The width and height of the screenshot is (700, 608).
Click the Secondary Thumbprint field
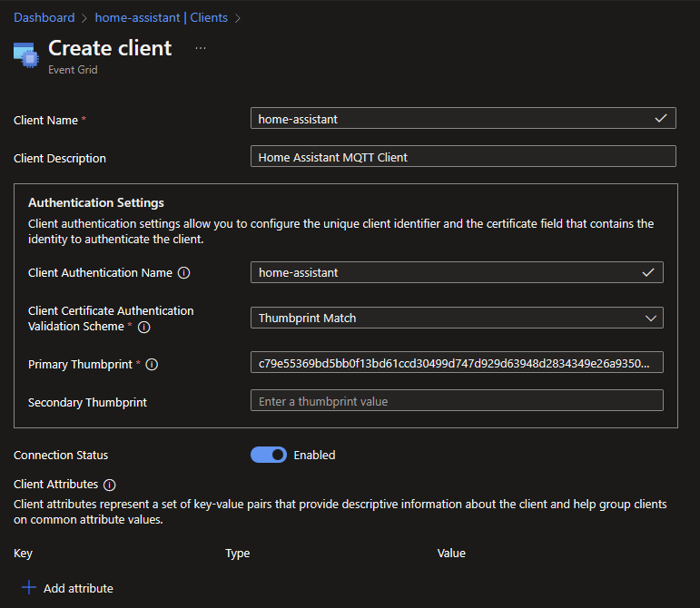click(457, 400)
